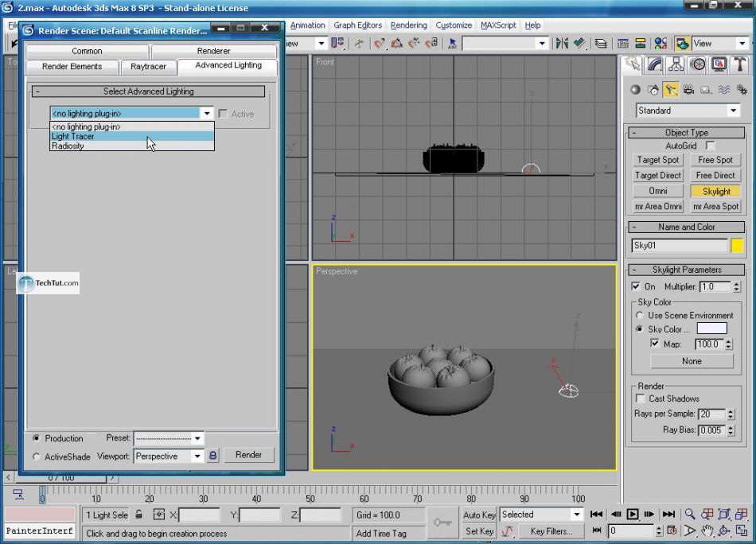This screenshot has width=756, height=544.
Task: Select the Lights category icon
Action: 671,90
